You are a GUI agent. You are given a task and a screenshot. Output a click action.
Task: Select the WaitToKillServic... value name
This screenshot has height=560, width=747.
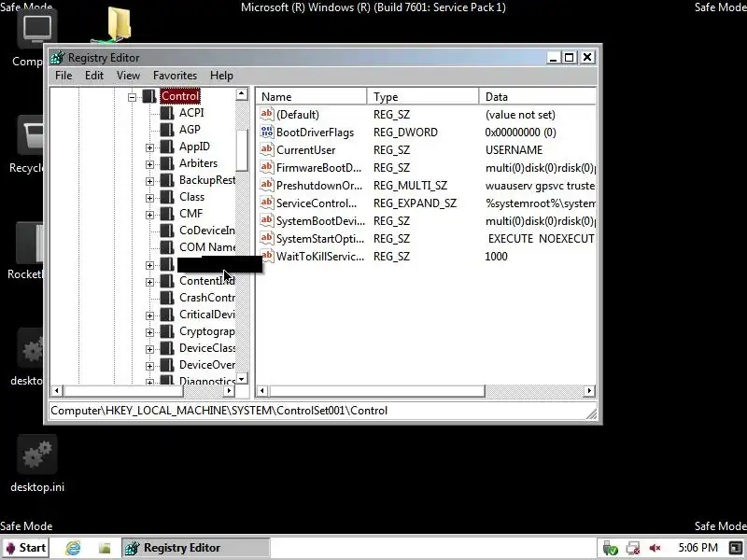pyautogui.click(x=320, y=256)
